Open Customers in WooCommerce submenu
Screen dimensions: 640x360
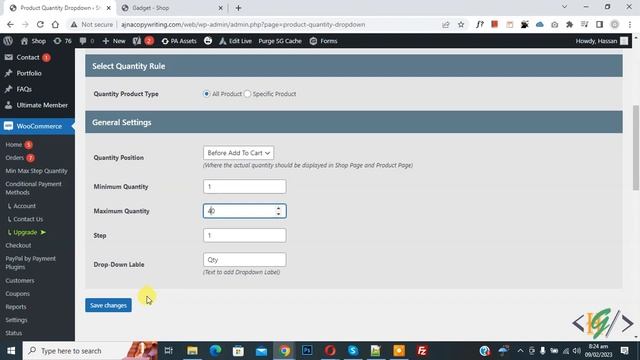pos(20,280)
